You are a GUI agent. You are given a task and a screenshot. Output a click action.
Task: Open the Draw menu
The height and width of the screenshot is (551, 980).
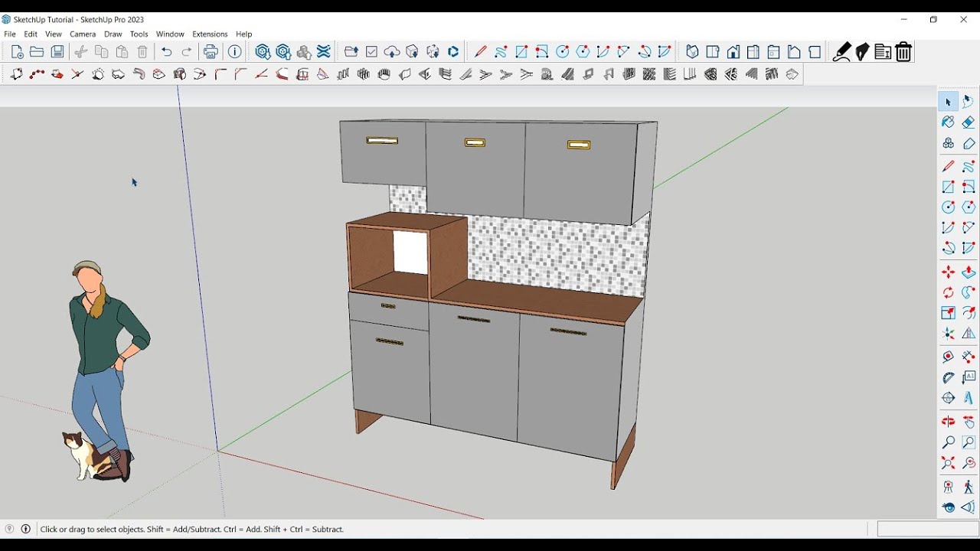(x=113, y=34)
